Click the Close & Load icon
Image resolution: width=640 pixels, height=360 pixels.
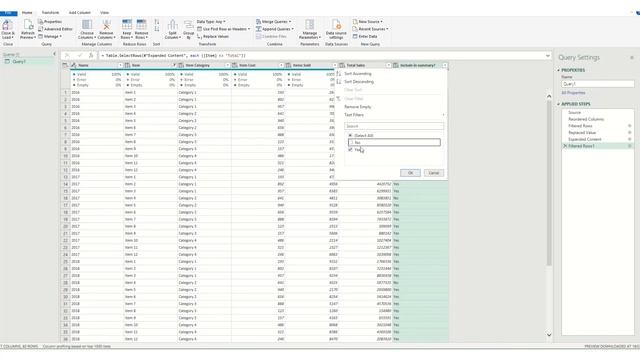coord(7,25)
